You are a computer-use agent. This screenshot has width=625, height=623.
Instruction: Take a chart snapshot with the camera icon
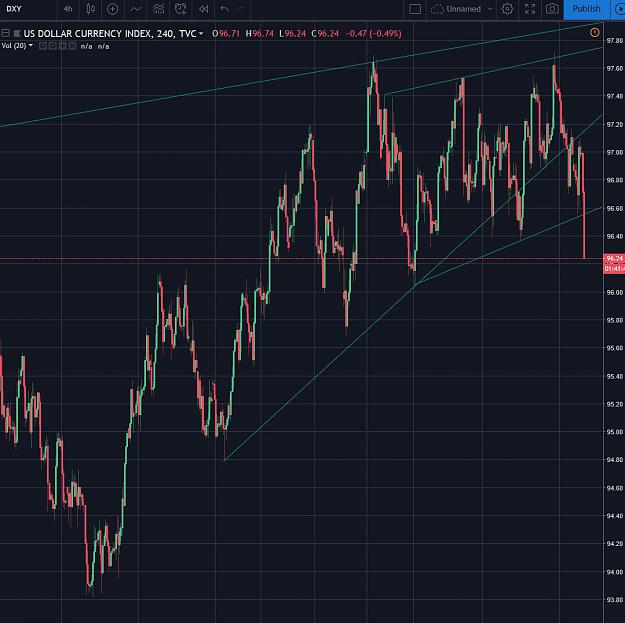(x=552, y=9)
